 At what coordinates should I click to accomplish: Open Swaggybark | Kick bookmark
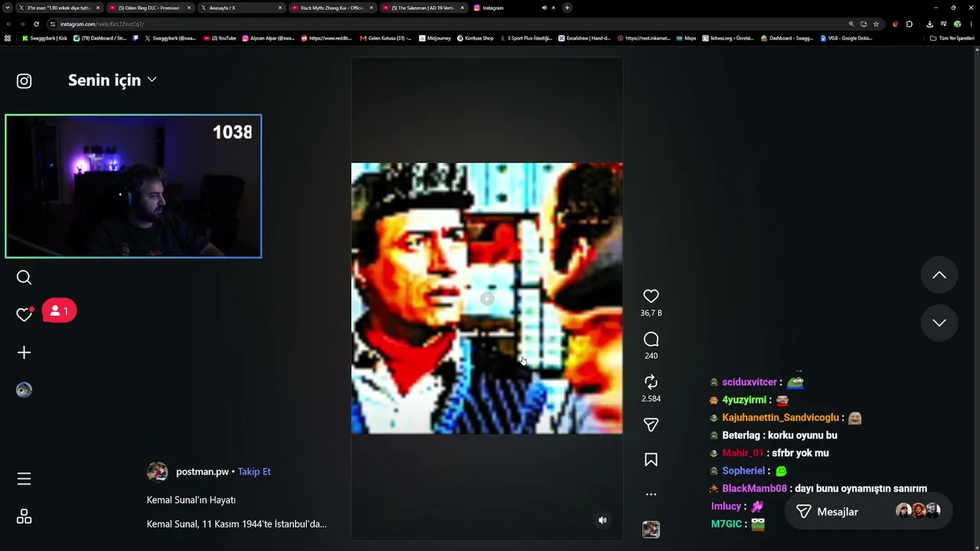point(45,38)
